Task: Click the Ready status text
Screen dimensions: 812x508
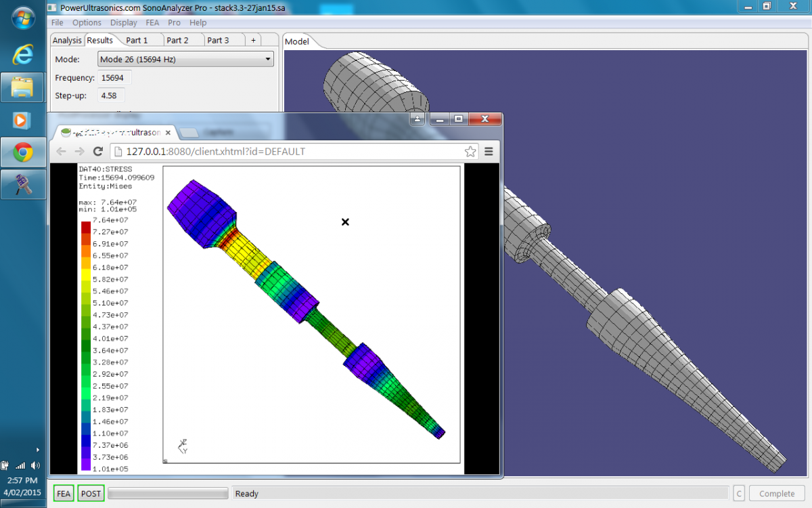Action: coord(246,494)
